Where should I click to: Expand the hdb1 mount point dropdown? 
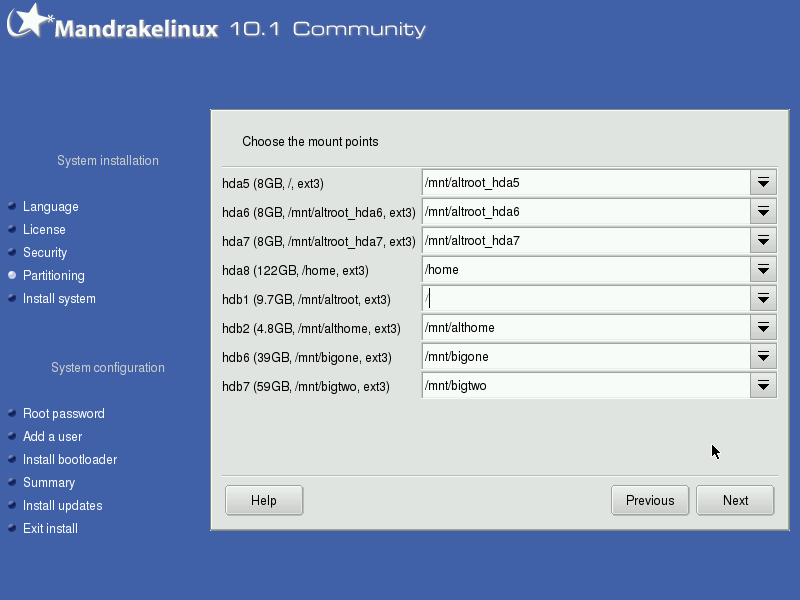(x=763, y=299)
